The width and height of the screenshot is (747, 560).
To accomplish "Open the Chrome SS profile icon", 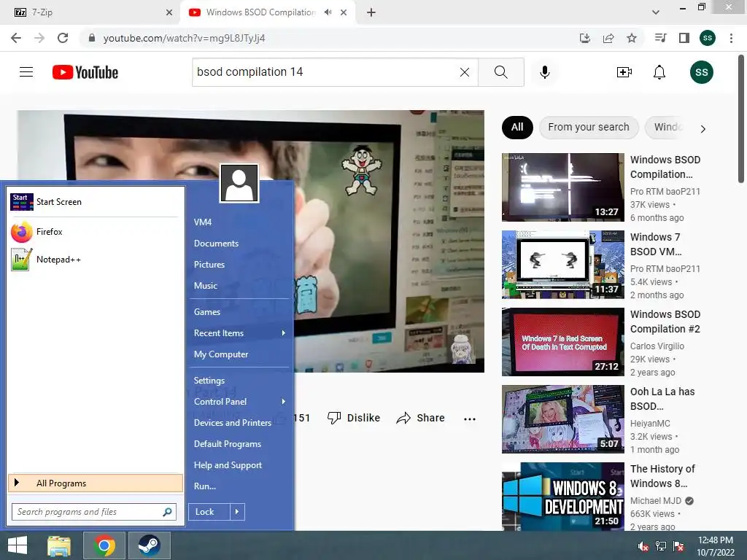I will point(708,38).
